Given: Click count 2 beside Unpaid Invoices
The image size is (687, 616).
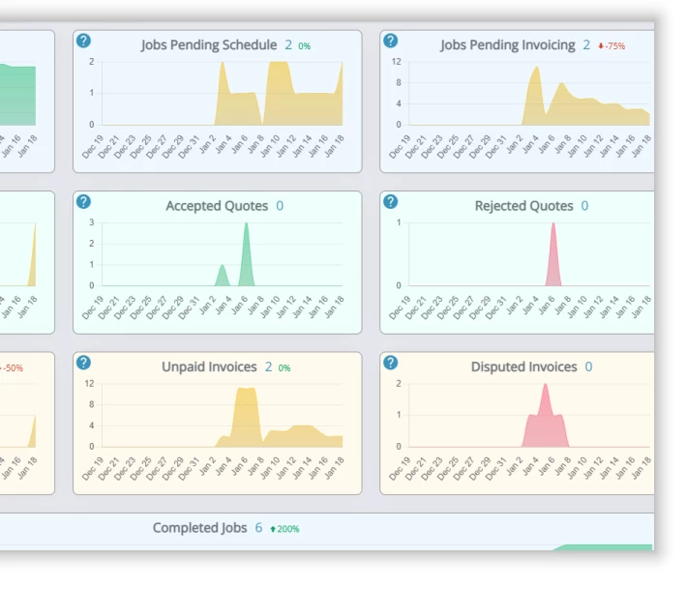Looking at the screenshot, I should (268, 367).
